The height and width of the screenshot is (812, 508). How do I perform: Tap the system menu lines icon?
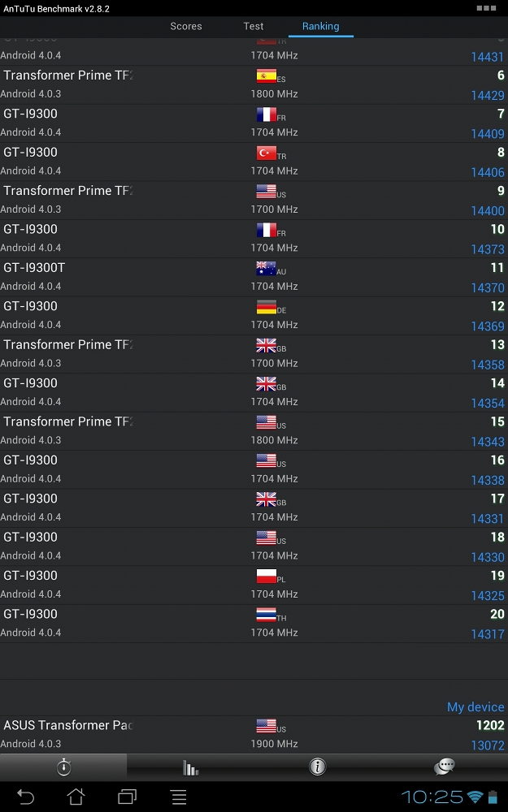179,797
